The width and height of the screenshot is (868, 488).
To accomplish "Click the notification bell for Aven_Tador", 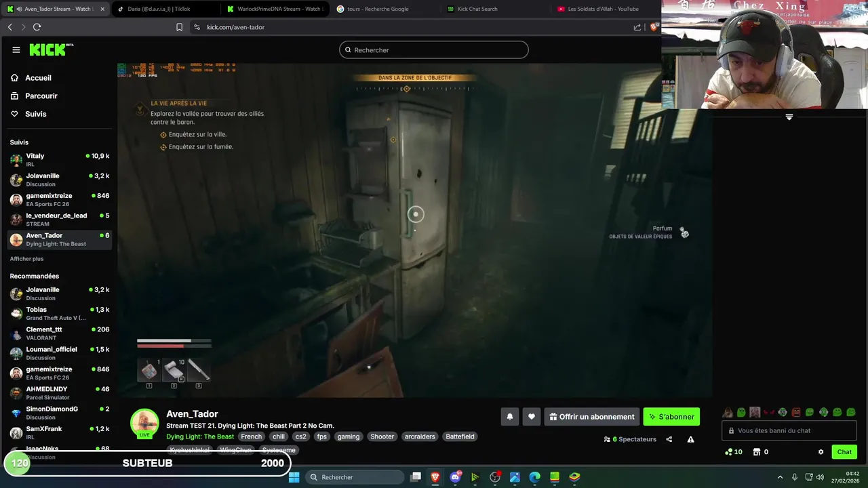I will [510, 417].
